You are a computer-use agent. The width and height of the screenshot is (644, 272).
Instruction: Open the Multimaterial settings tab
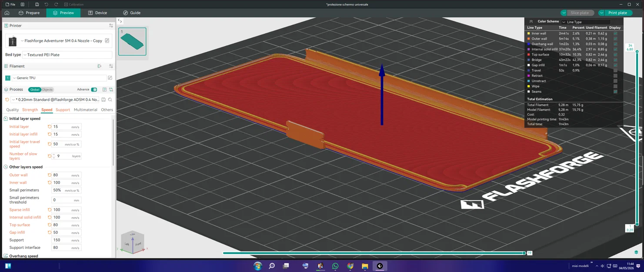86,110
